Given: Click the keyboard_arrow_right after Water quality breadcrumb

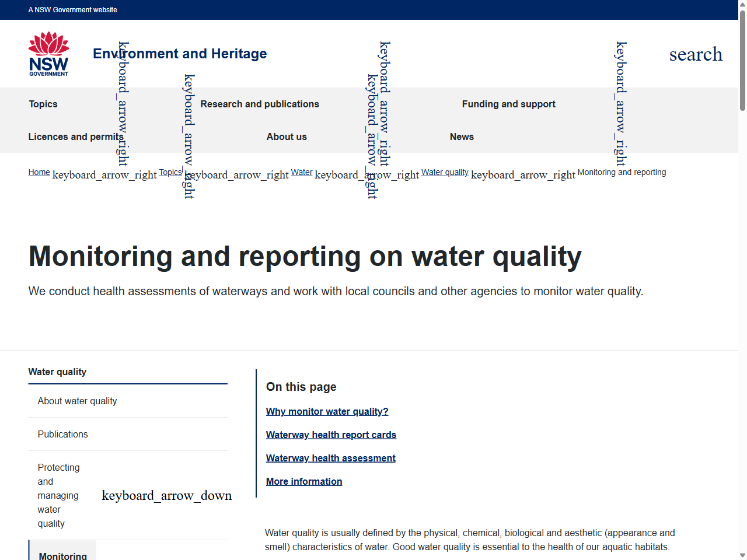Looking at the screenshot, I should click(x=522, y=174).
